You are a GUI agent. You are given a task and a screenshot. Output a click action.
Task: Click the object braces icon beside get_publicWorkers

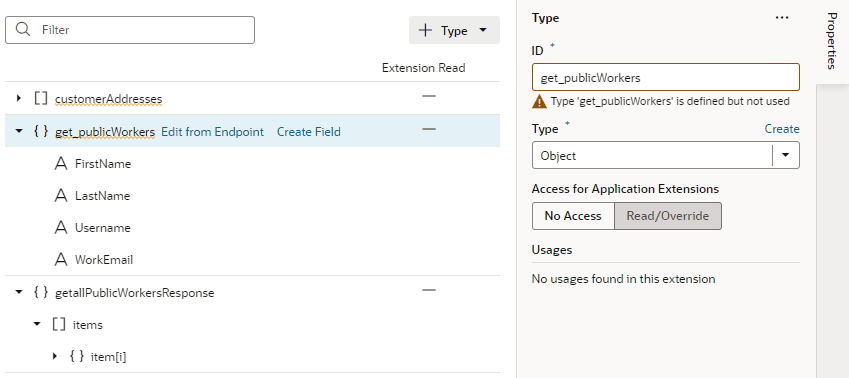pos(41,131)
